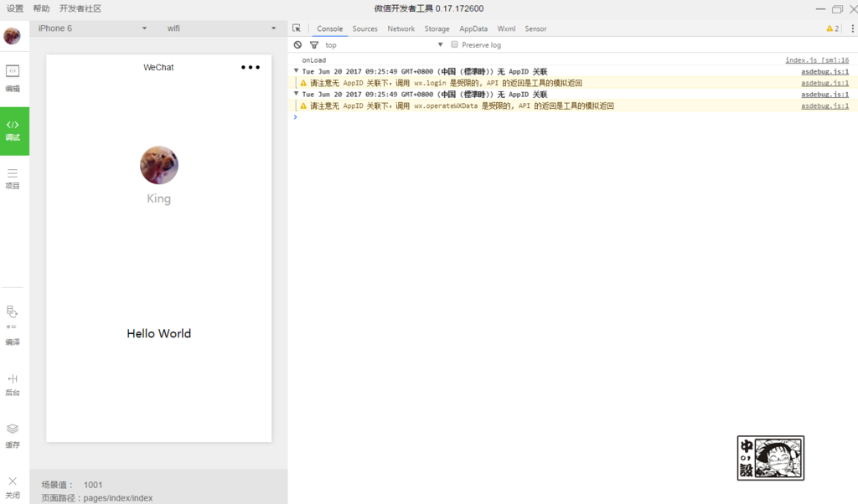The height and width of the screenshot is (504, 858).
Task: Clear the console with the ban icon
Action: (297, 45)
